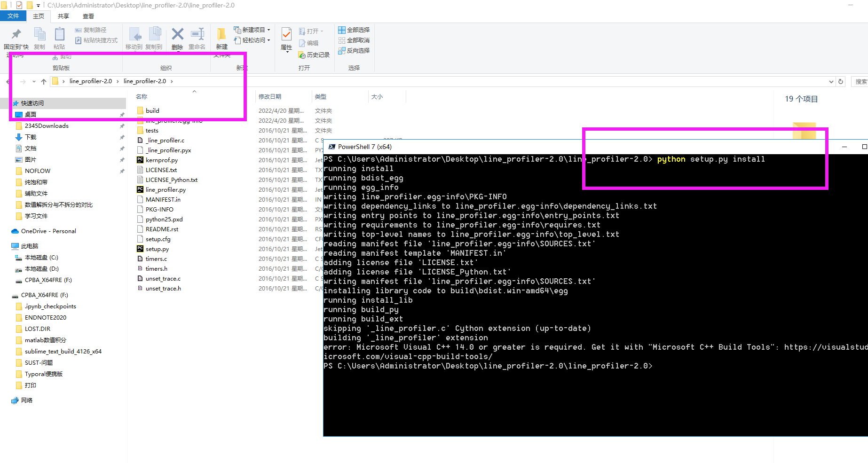Open ENDNOTE2020 folder in sidebar
Screen dimensions: 868x463
click(x=46, y=318)
